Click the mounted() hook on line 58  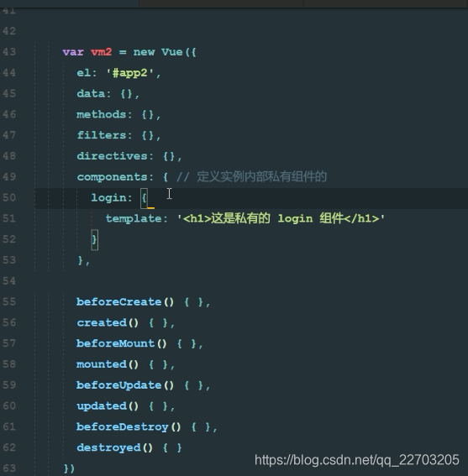[108, 364]
